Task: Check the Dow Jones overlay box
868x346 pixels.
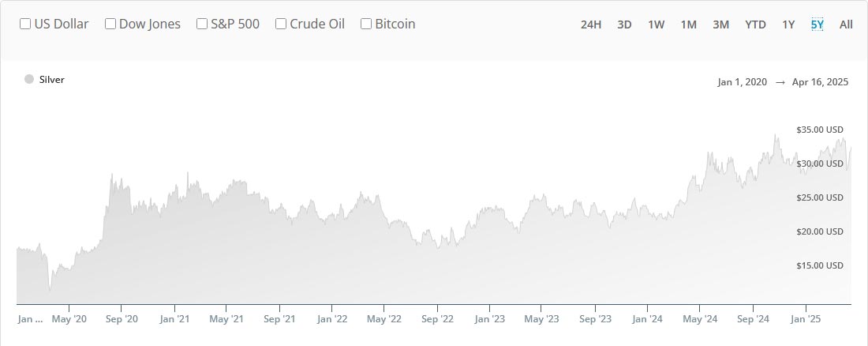Action: (110, 24)
